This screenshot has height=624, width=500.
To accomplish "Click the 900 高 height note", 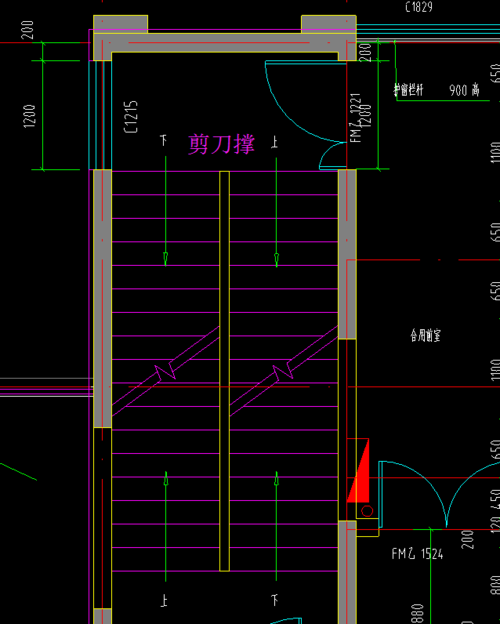I will pyautogui.click(x=465, y=90).
